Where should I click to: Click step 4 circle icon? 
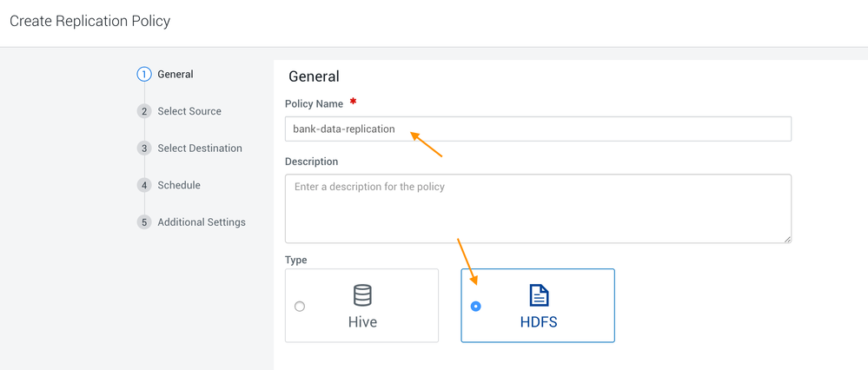[144, 185]
